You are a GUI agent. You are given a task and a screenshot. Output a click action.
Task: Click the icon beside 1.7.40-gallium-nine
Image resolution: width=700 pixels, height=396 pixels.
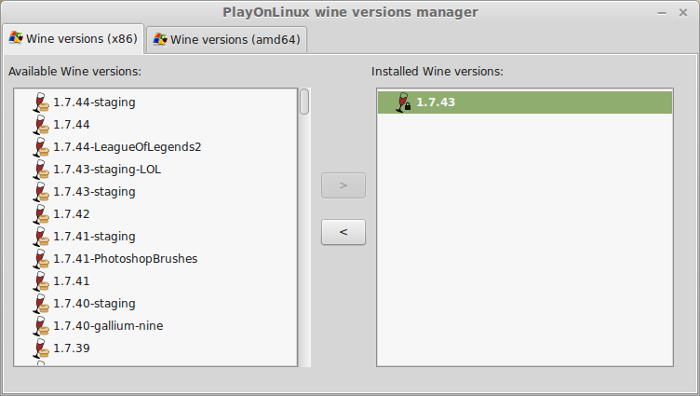click(41, 325)
